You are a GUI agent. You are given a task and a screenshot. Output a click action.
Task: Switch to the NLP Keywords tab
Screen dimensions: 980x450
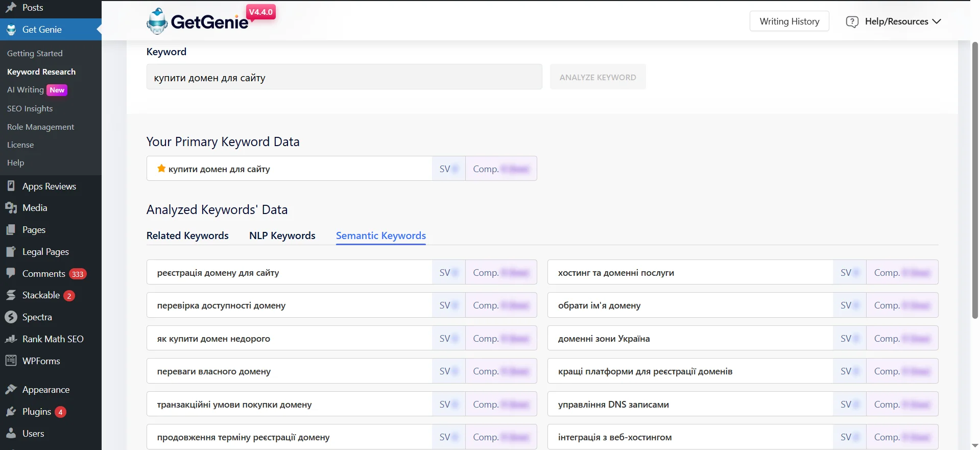click(x=282, y=235)
